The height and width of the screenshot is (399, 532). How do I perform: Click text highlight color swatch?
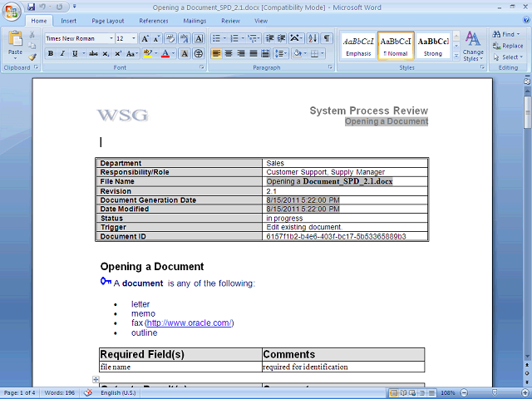pyautogui.click(x=148, y=53)
